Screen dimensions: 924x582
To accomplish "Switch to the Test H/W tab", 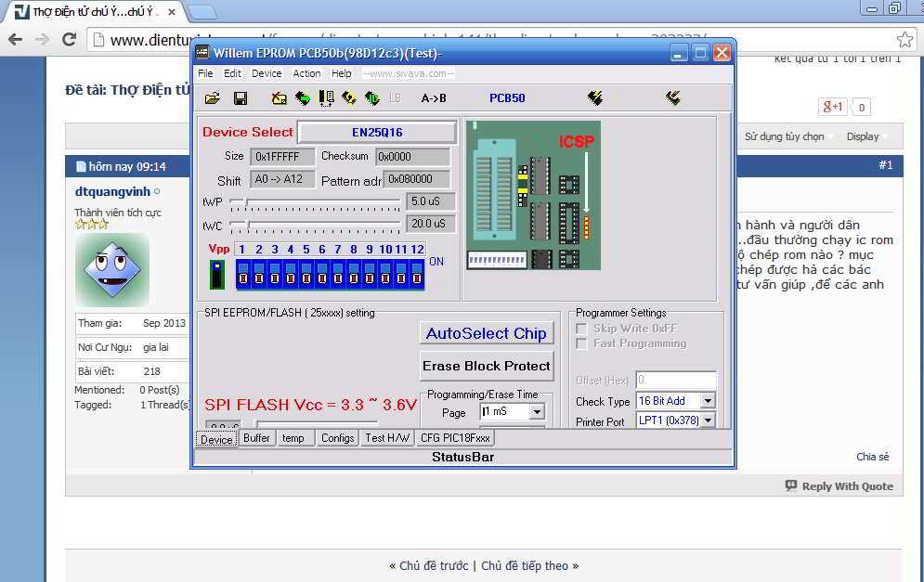I will point(387,438).
